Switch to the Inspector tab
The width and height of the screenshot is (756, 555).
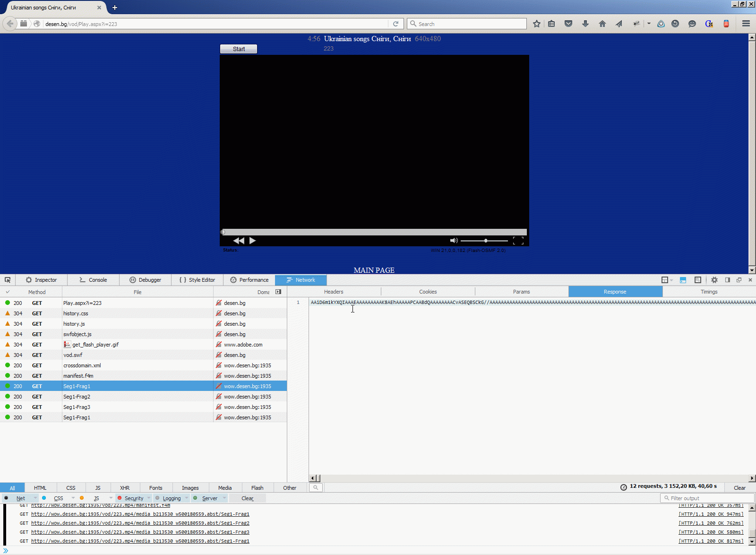pyautogui.click(x=41, y=280)
